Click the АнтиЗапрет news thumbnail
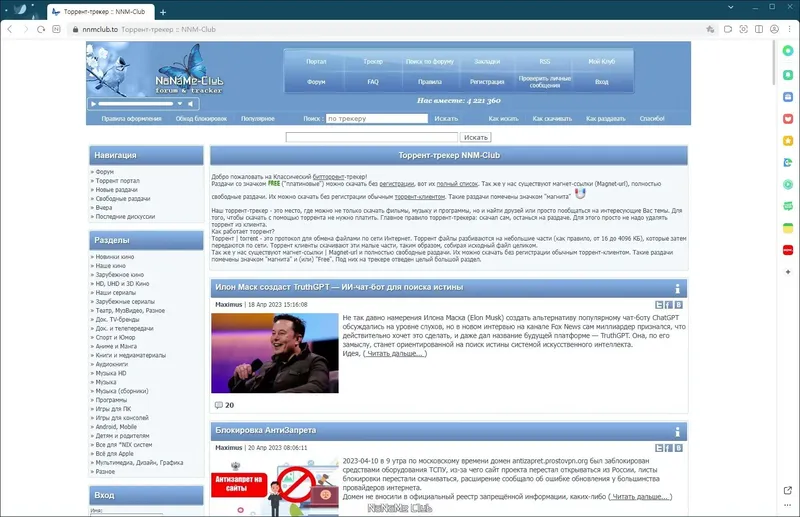This screenshot has height=517, width=800. [x=274, y=486]
